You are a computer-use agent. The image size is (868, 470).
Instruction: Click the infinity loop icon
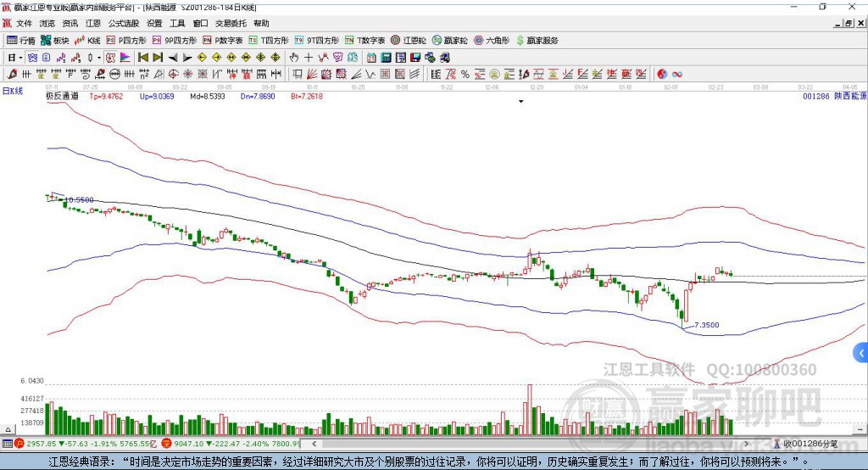click(x=676, y=75)
